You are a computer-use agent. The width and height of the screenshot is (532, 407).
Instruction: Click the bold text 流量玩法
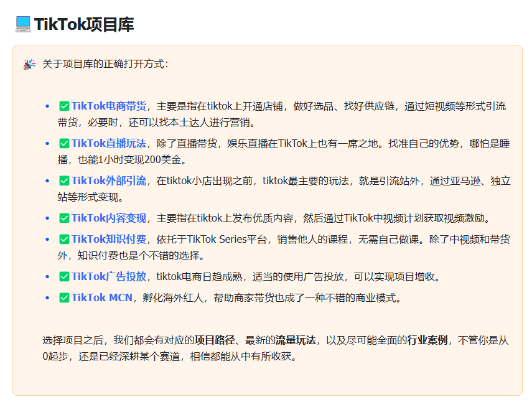(x=296, y=340)
